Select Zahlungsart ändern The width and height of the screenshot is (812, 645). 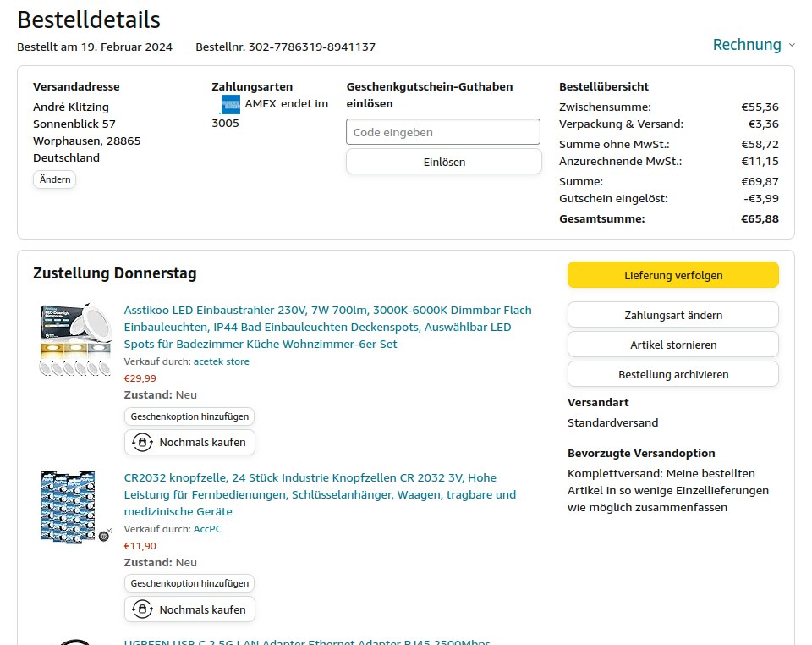[672, 315]
